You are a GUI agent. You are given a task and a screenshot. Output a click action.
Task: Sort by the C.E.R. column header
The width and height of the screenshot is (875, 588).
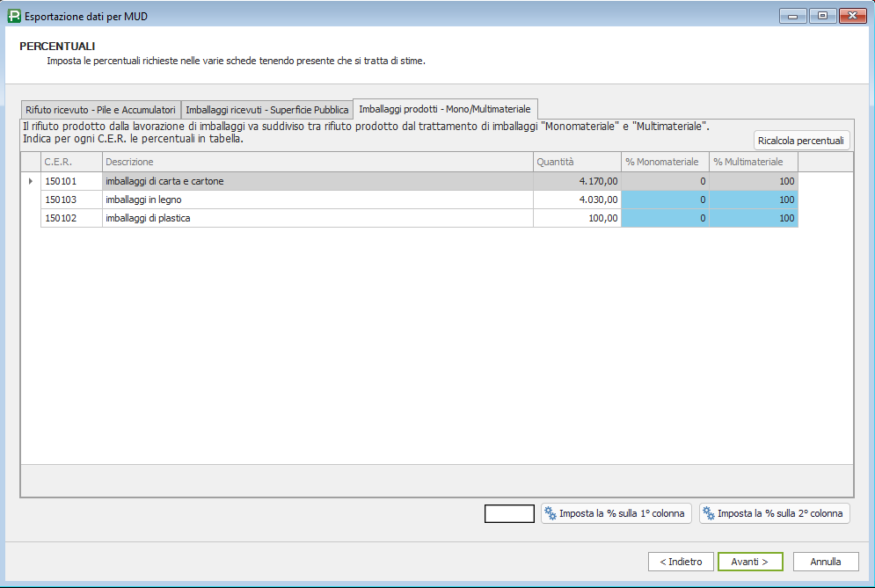point(71,162)
